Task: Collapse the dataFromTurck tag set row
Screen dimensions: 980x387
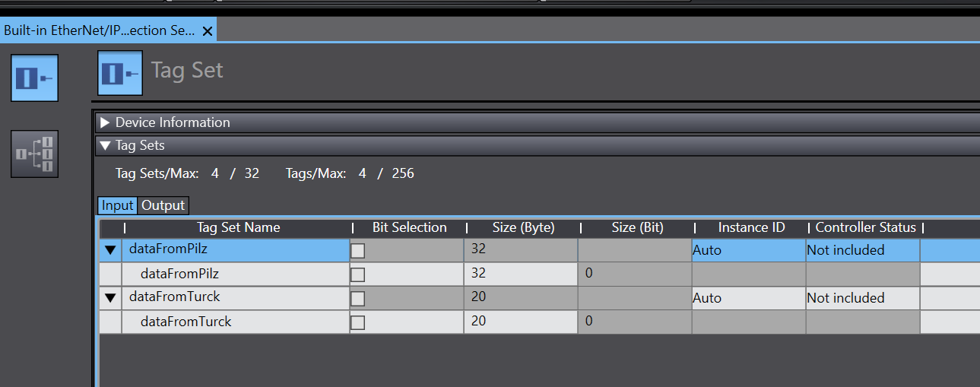Action: (110, 298)
